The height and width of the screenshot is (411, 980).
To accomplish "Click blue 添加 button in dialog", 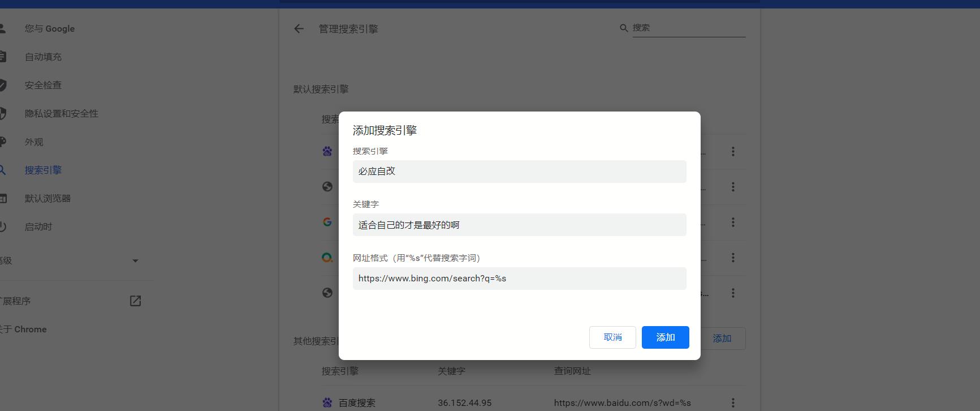I will coord(666,337).
